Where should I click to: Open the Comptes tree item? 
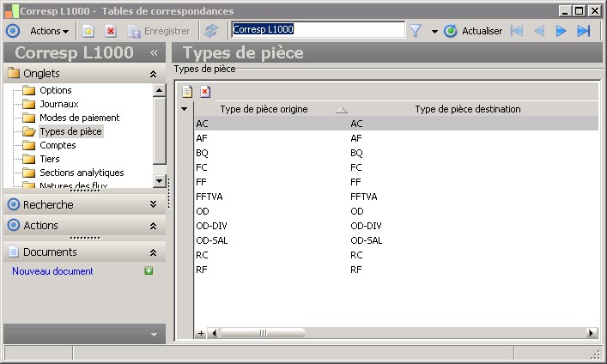[58, 145]
